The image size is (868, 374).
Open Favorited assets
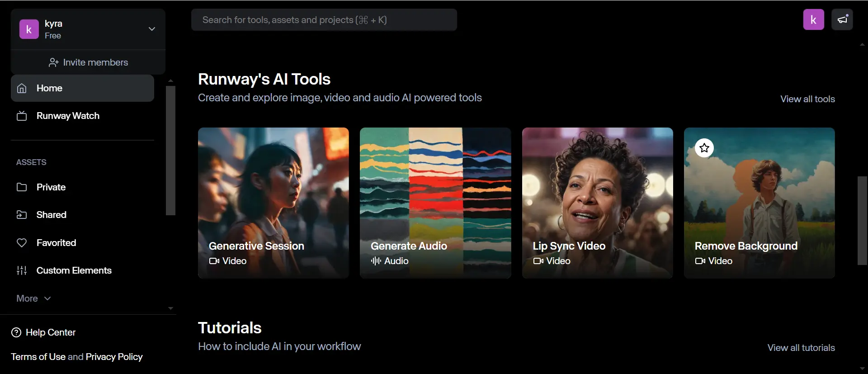point(82,243)
